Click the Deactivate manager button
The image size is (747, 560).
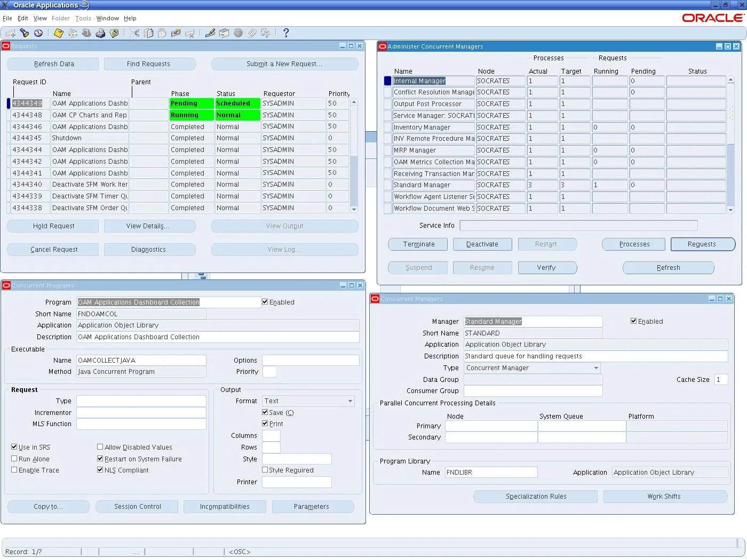pyautogui.click(x=482, y=244)
